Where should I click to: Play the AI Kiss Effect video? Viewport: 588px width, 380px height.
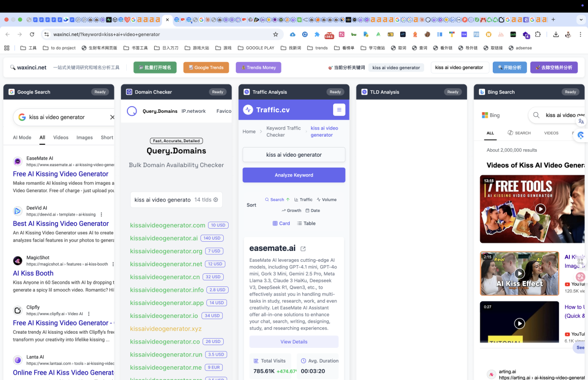519,273
